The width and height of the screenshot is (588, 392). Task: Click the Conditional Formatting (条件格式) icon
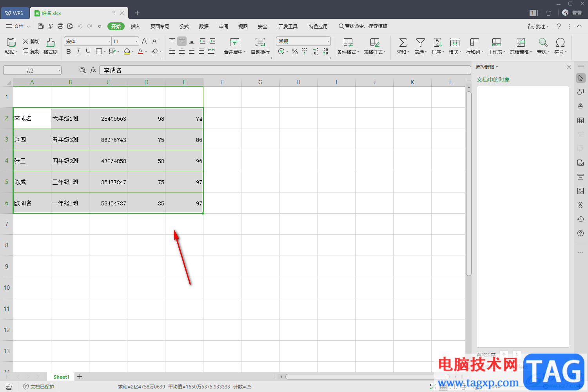pyautogui.click(x=348, y=42)
